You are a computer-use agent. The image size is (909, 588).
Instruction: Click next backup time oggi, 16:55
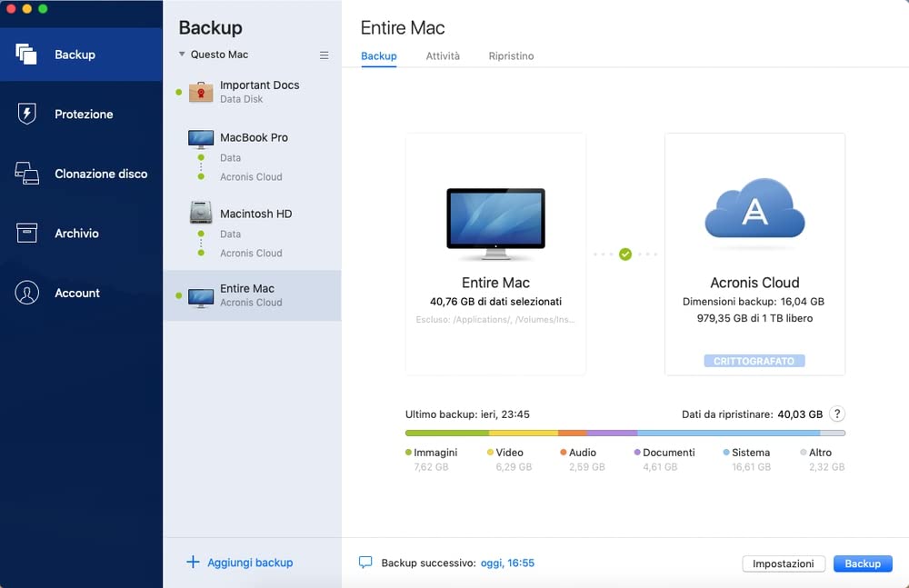point(507,563)
